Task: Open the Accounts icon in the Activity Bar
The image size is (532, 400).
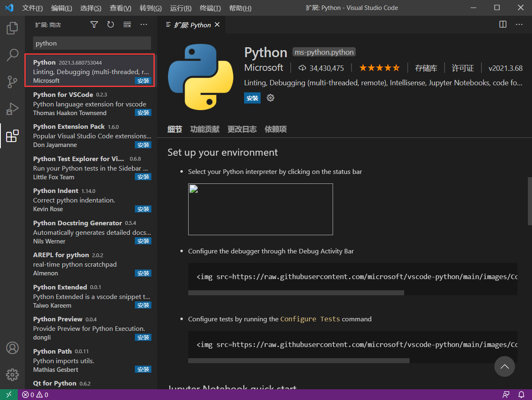Action: (12, 348)
